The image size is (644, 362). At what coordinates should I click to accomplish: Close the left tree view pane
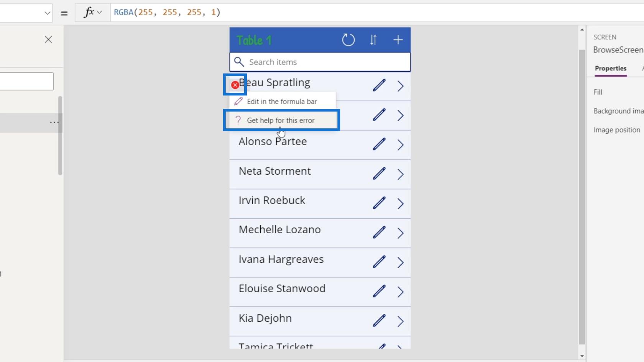[x=48, y=39]
